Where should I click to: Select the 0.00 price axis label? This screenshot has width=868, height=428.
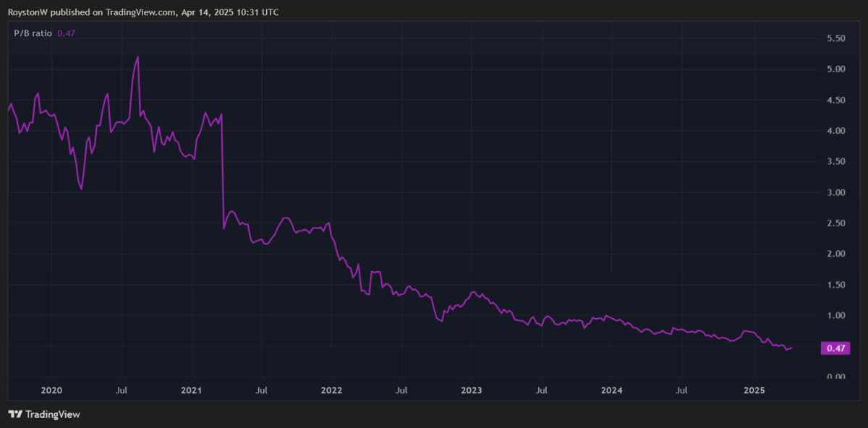pyautogui.click(x=836, y=377)
